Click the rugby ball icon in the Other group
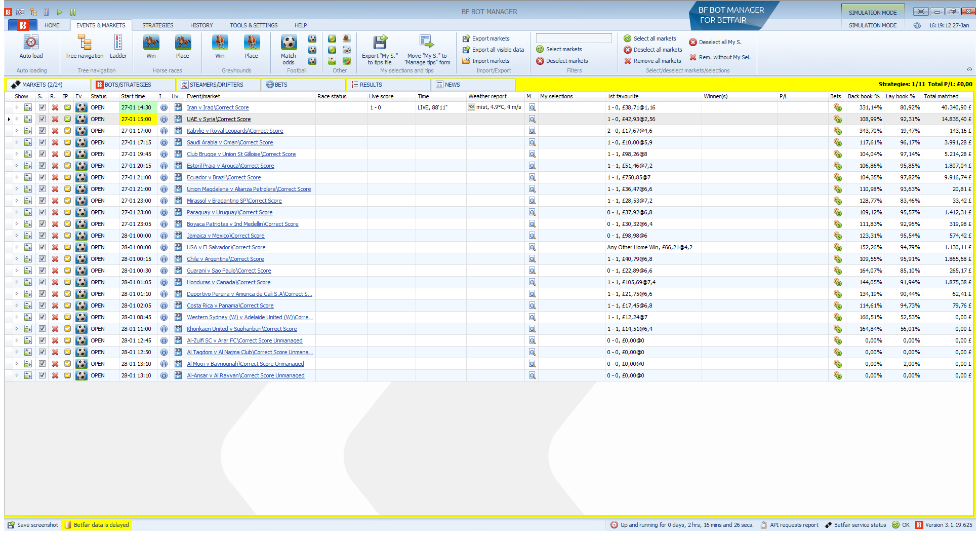This screenshot has height=535, width=980. tap(347, 61)
